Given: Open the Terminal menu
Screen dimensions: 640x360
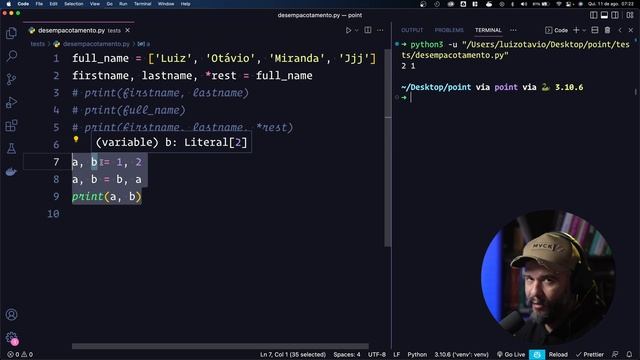Looking at the screenshot, I should 142,4.
